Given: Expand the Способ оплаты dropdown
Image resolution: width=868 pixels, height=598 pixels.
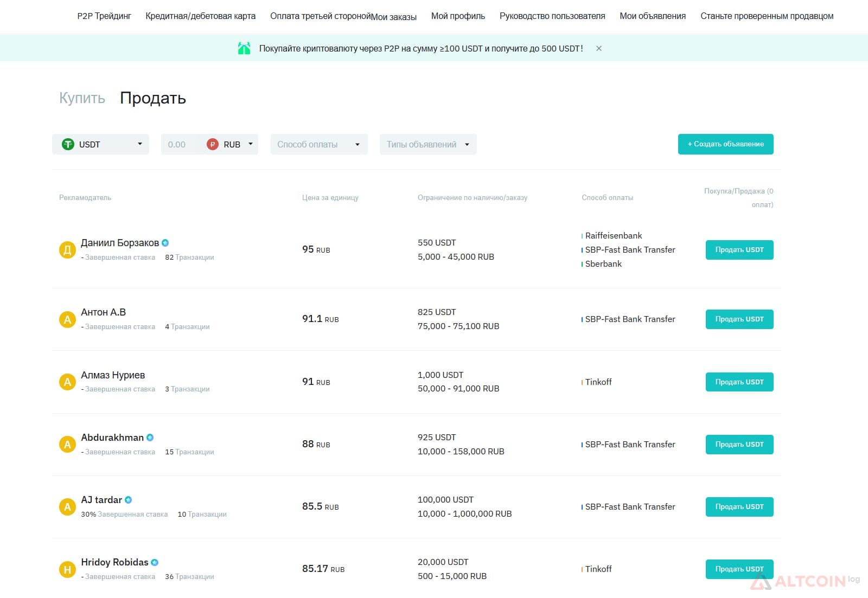Looking at the screenshot, I should pos(319,144).
